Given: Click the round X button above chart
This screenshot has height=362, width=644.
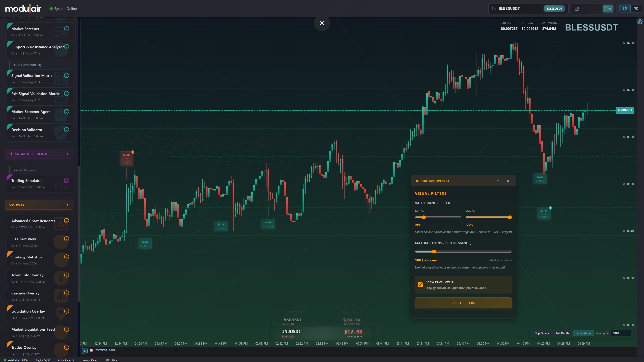Looking at the screenshot, I should [322, 23].
